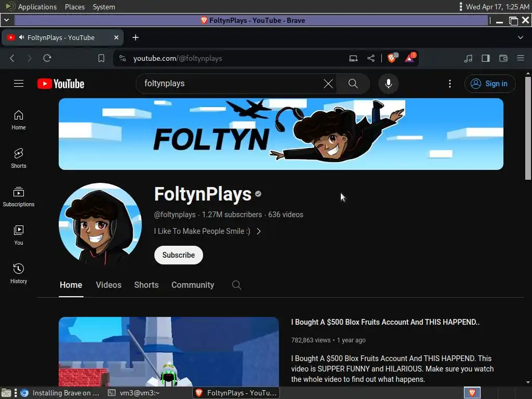Image resolution: width=532 pixels, height=399 pixels.
Task: Go forward in browser
Action: (x=30, y=58)
